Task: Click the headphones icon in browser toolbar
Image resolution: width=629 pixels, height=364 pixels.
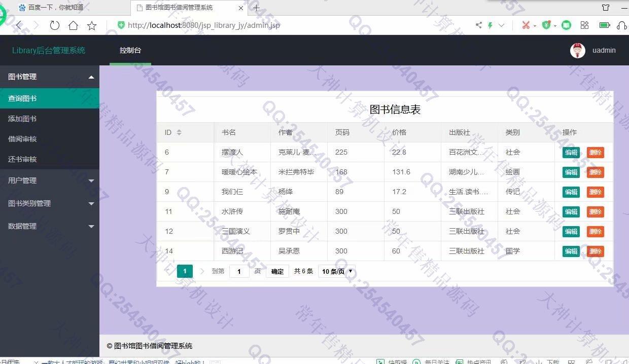Action: [622, 25]
